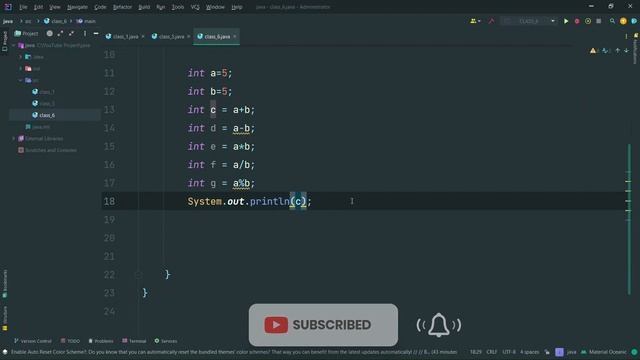Open the File menu
This screenshot has width=640, height=360.
click(23, 7)
